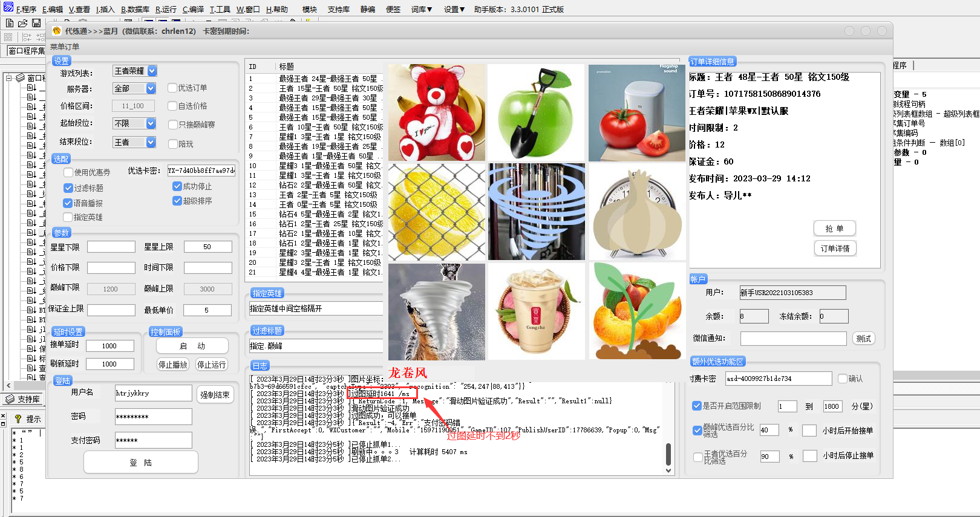Click the align-left icon in the second toolbar row
This screenshot has height=517, width=980.
tap(27, 37)
